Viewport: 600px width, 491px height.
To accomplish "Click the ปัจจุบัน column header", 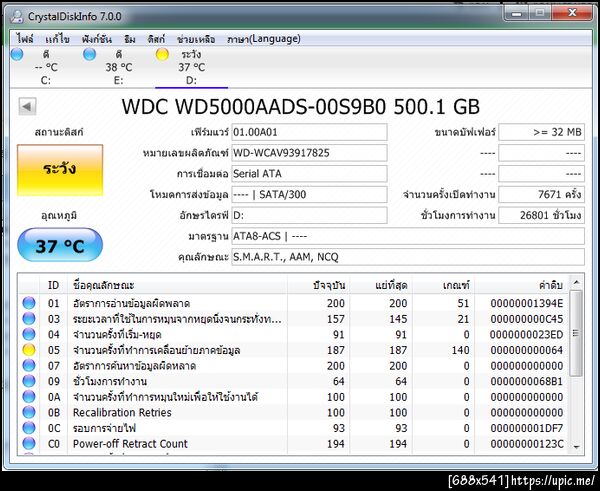I will (x=318, y=285).
